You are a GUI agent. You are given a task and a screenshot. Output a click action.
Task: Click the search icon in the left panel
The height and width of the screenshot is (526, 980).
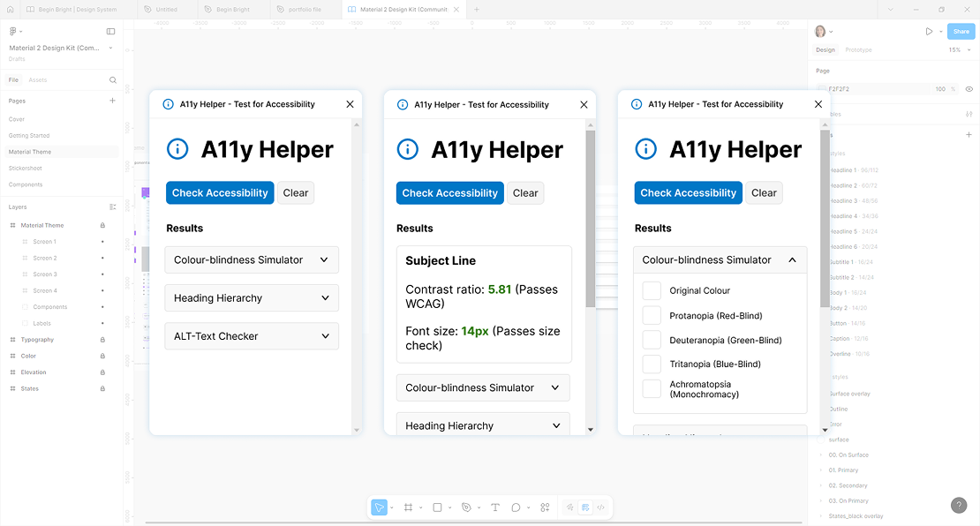[x=113, y=80]
